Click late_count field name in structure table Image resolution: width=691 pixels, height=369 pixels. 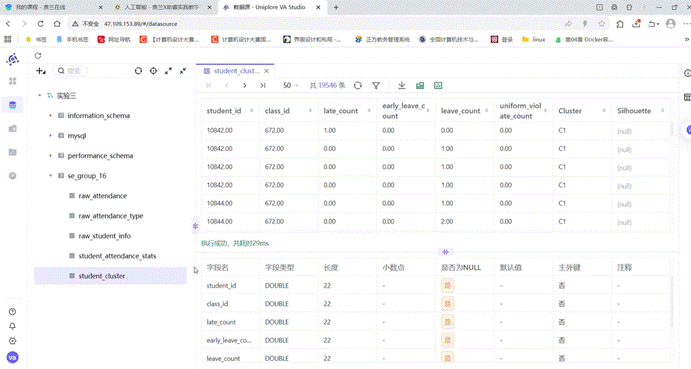tap(221, 322)
